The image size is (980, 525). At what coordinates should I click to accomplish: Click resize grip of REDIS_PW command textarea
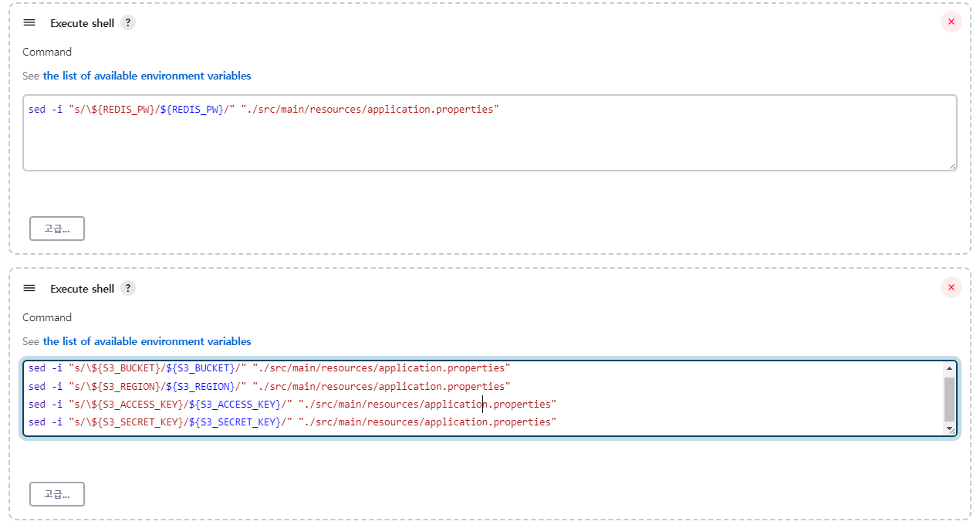coord(952,166)
